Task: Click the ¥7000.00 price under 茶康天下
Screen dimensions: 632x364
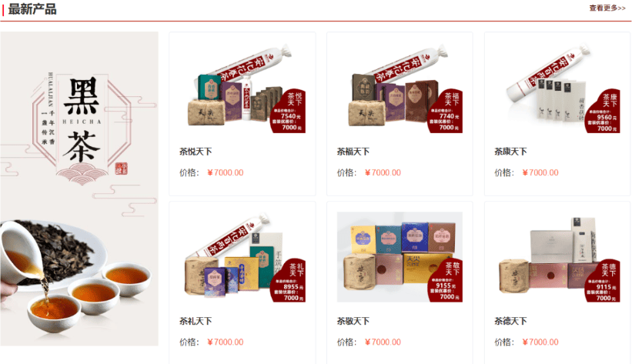Action: pyautogui.click(x=540, y=172)
